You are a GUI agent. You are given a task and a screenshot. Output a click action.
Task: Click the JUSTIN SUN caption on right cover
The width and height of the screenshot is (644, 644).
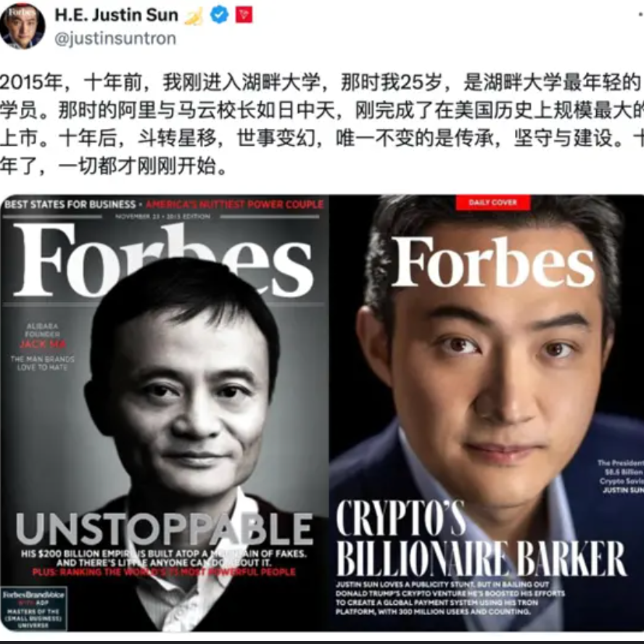[623, 490]
